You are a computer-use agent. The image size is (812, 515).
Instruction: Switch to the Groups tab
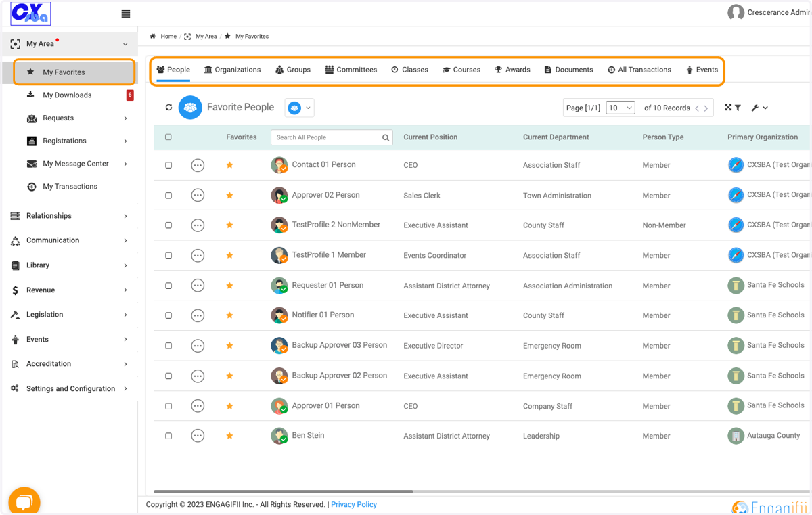pyautogui.click(x=293, y=70)
